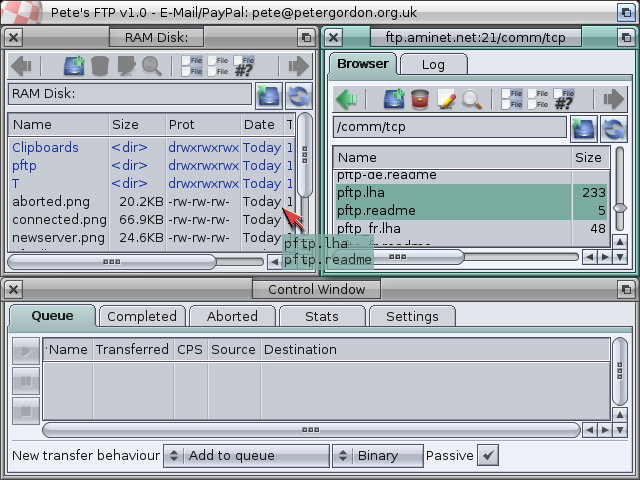Switch to Log tab
Viewport: 640px width, 480px height.
[433, 64]
